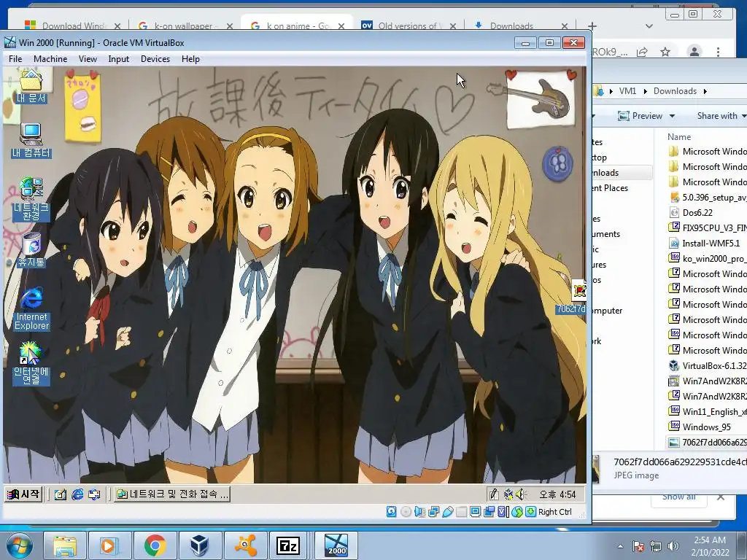Screen dimensions: 747x560
Task: Click Preview button in Explorer toolbar
Action: pyautogui.click(x=640, y=116)
